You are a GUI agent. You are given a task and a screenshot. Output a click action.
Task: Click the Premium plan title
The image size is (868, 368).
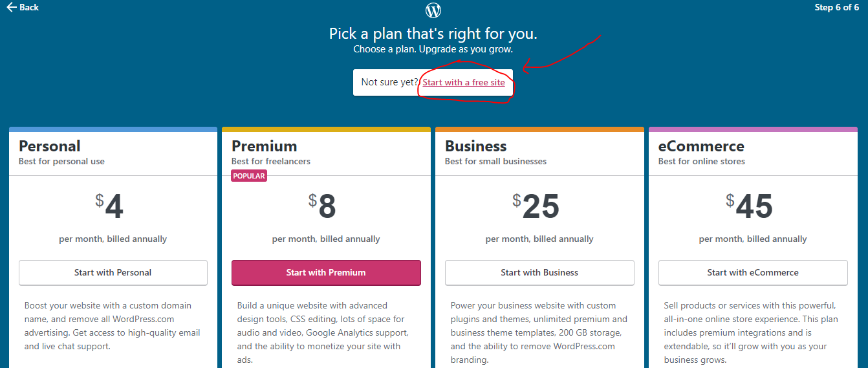[x=265, y=146]
